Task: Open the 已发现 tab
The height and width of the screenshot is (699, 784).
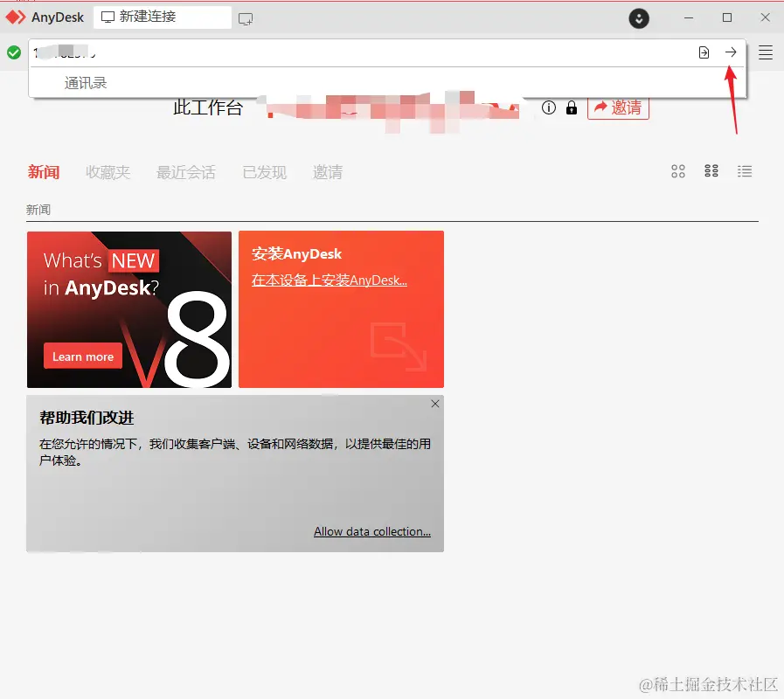Action: click(x=265, y=172)
